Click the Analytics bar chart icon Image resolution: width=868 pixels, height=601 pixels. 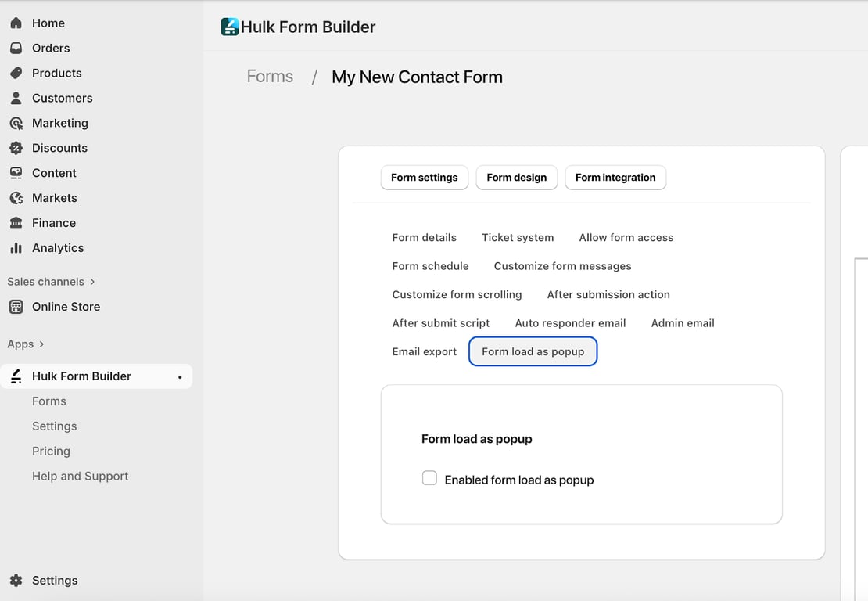click(x=16, y=248)
